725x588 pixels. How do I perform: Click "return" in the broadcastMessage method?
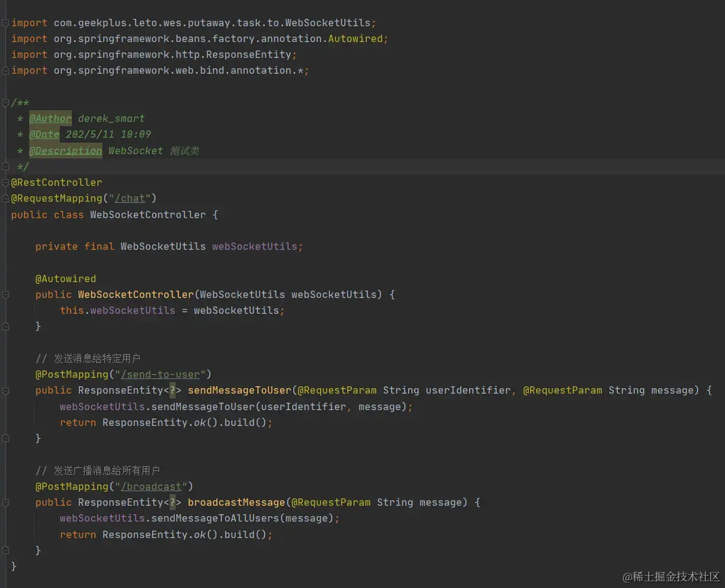click(x=77, y=535)
